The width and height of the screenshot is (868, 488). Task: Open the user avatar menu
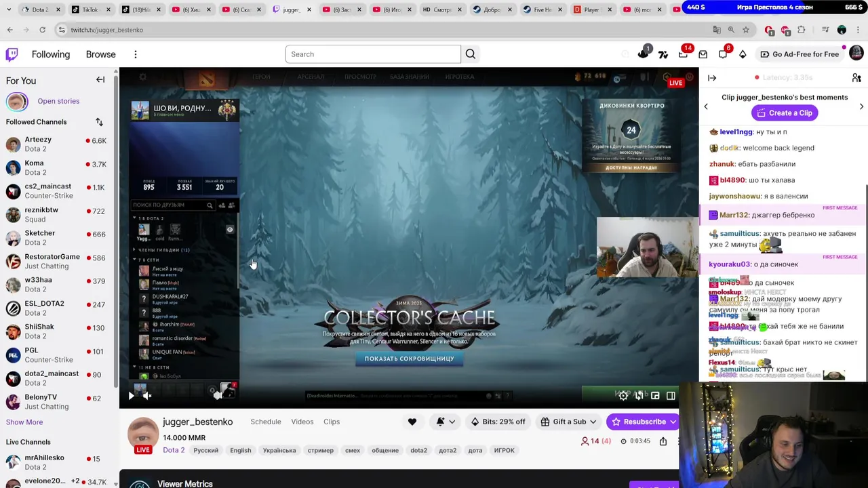tap(856, 54)
